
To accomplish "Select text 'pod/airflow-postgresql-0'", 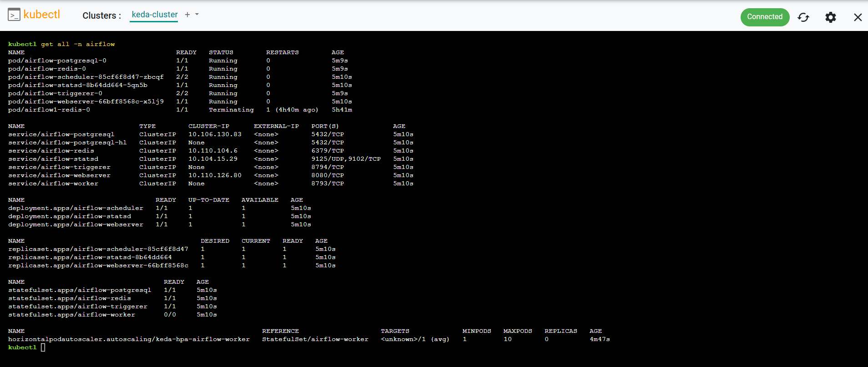I will point(57,61).
